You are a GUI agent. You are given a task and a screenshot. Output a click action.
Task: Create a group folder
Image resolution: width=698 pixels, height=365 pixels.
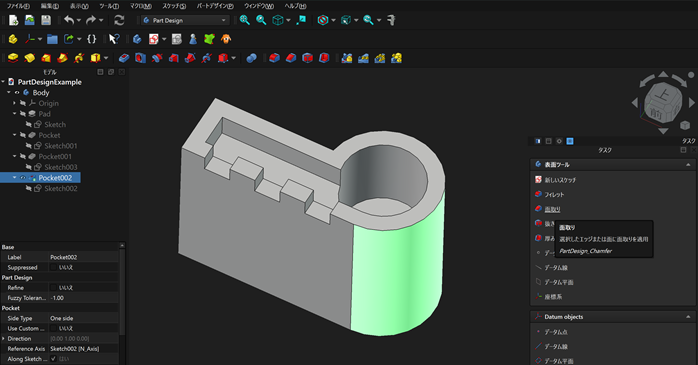click(52, 39)
